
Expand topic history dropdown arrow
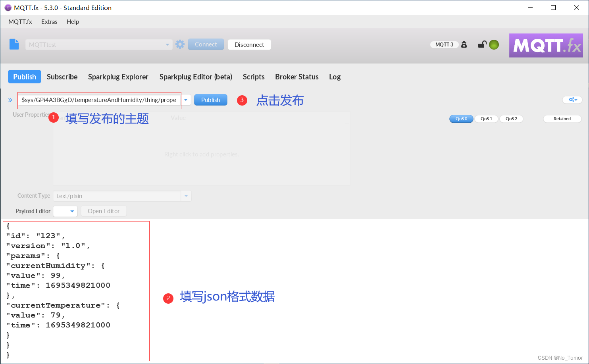coord(186,100)
